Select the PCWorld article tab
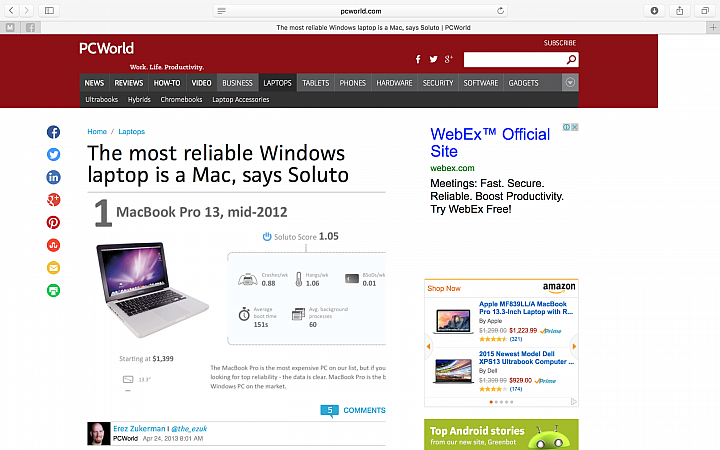Screen dimensions: 720x450 373,28
